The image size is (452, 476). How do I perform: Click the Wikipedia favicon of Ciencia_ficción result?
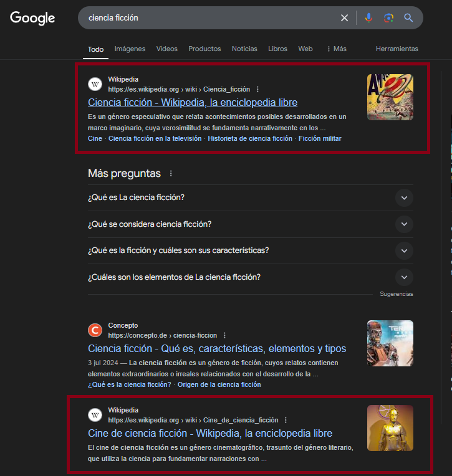point(95,84)
